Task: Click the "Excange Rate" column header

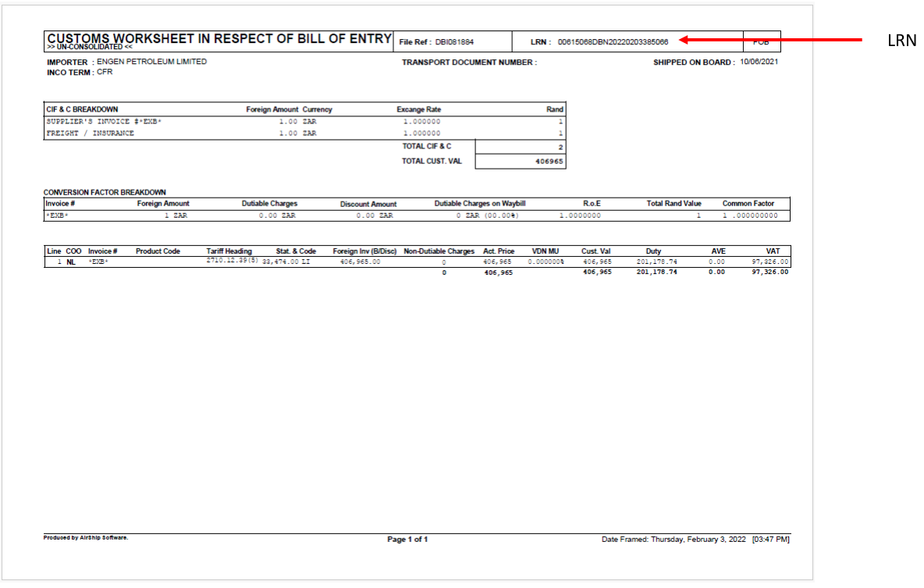Action: click(418, 109)
